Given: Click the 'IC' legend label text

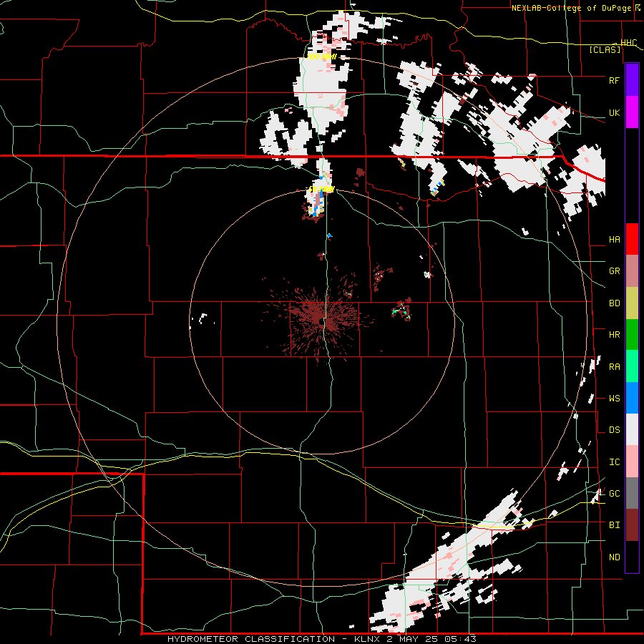Looking at the screenshot, I should [x=614, y=462].
